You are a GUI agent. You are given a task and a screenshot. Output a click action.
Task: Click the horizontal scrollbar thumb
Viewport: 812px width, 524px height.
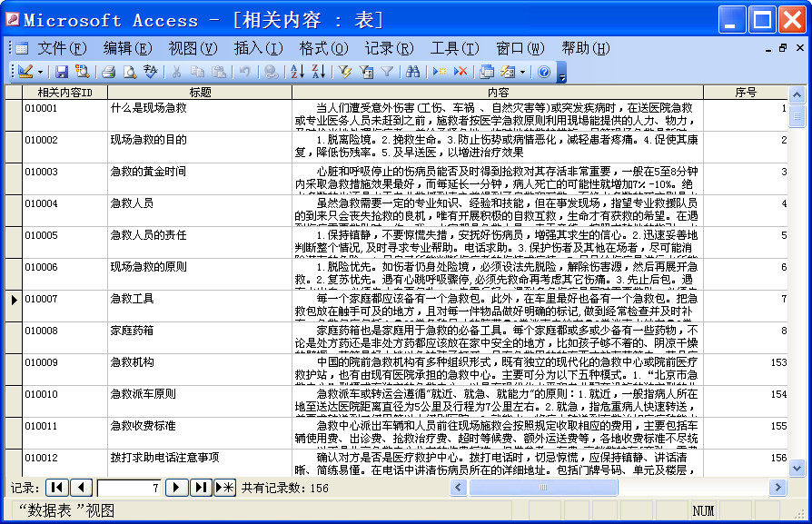(543, 488)
